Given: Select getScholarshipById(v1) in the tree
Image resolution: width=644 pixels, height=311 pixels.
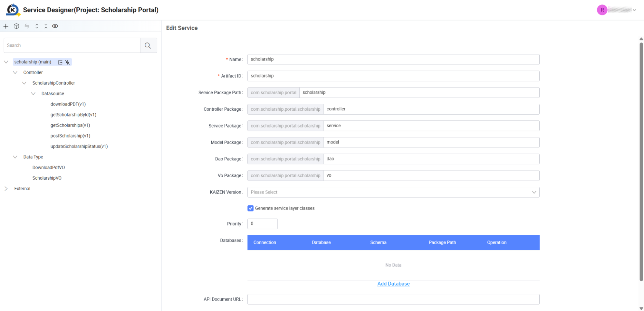Looking at the screenshot, I should tap(73, 115).
